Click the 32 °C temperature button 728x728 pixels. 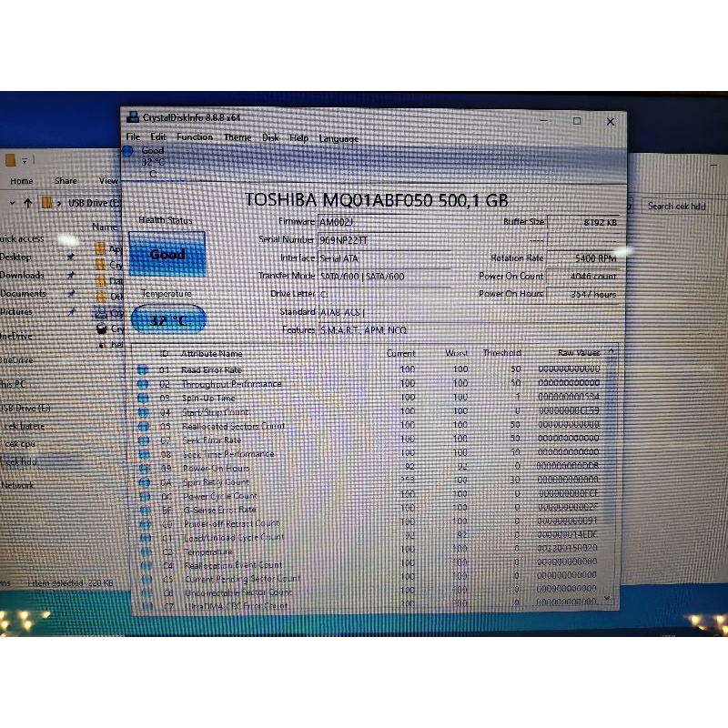168,319
